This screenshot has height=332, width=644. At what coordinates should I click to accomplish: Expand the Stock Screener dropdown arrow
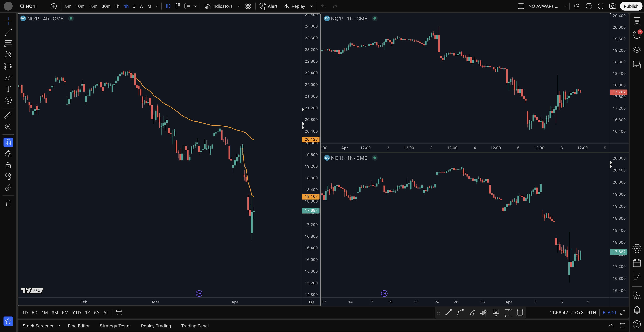pyautogui.click(x=59, y=326)
